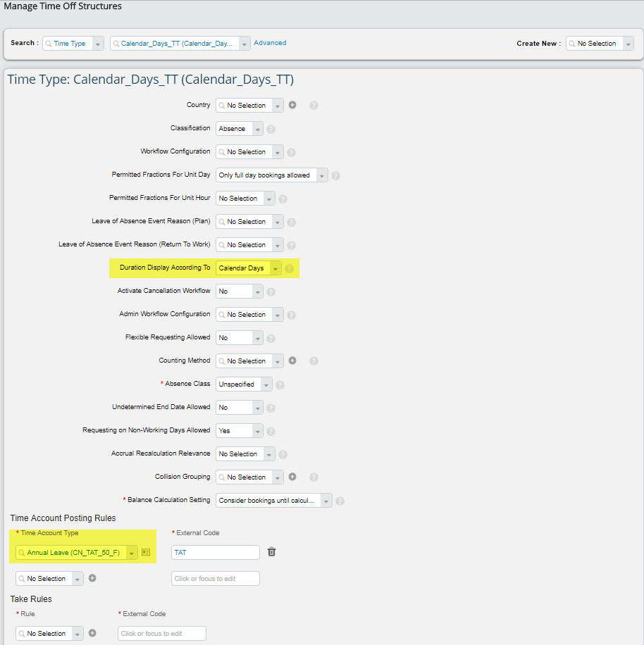Screen dimensions: 644x645
Task: Open the Calendar_Days_TT search result dropdown
Action: (x=244, y=44)
